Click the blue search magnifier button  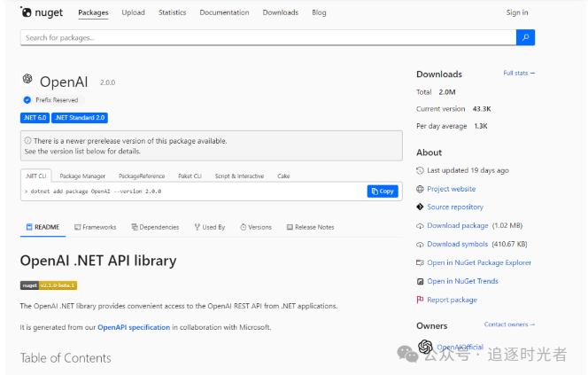pos(525,37)
